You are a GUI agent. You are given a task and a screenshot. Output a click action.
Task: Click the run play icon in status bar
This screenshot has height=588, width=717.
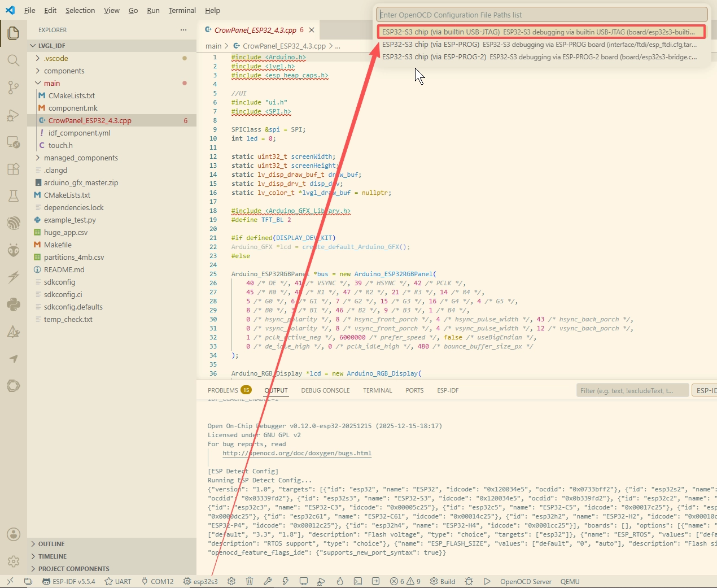(487, 581)
